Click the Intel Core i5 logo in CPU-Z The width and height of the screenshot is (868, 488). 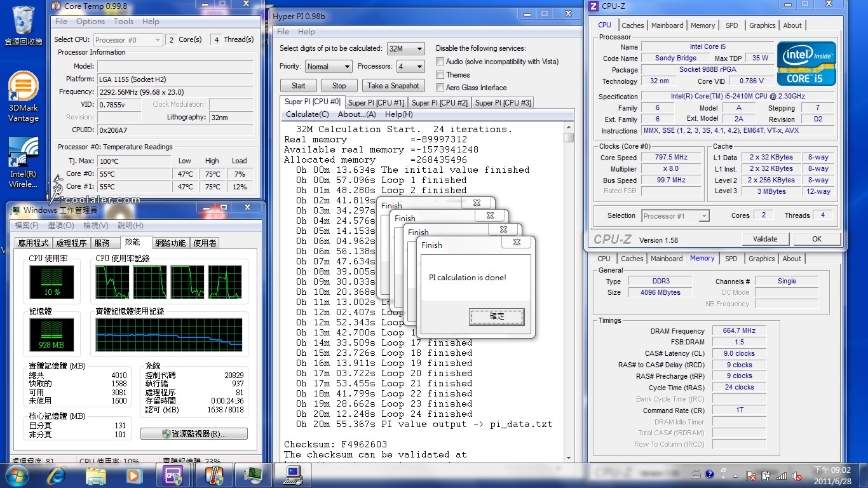pos(806,64)
